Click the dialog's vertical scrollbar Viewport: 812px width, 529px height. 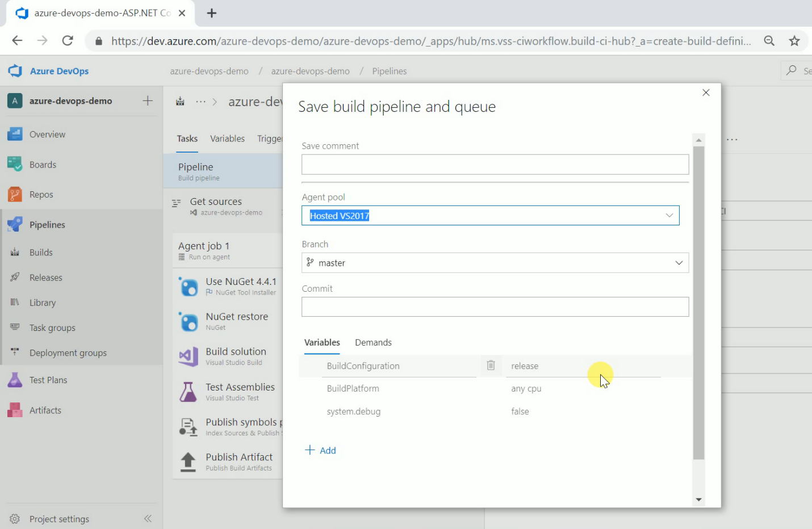698,301
